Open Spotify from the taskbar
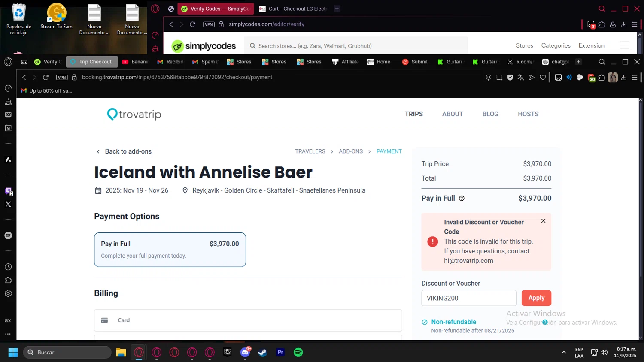644x362 pixels. coord(298,353)
